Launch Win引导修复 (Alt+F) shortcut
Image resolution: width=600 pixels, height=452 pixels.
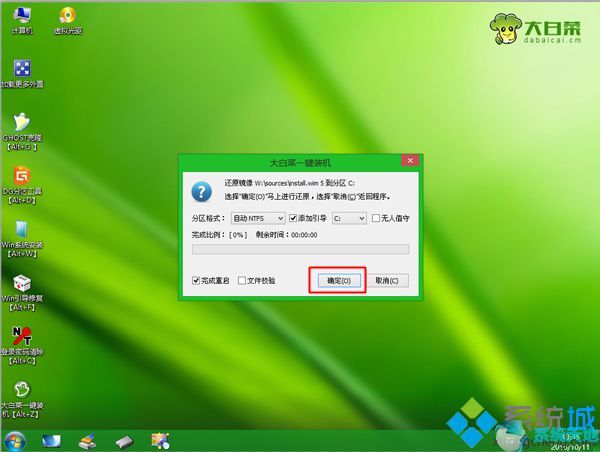click(x=22, y=292)
